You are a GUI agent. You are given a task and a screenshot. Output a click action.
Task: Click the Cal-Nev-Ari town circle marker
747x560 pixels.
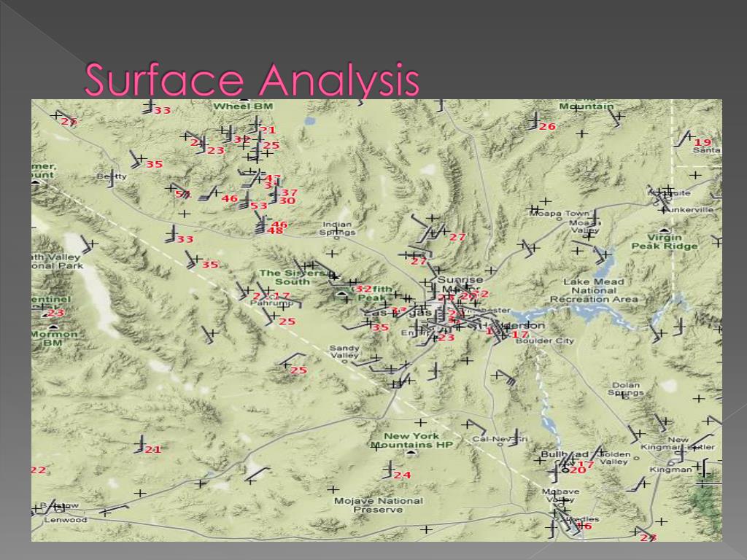click(x=500, y=444)
